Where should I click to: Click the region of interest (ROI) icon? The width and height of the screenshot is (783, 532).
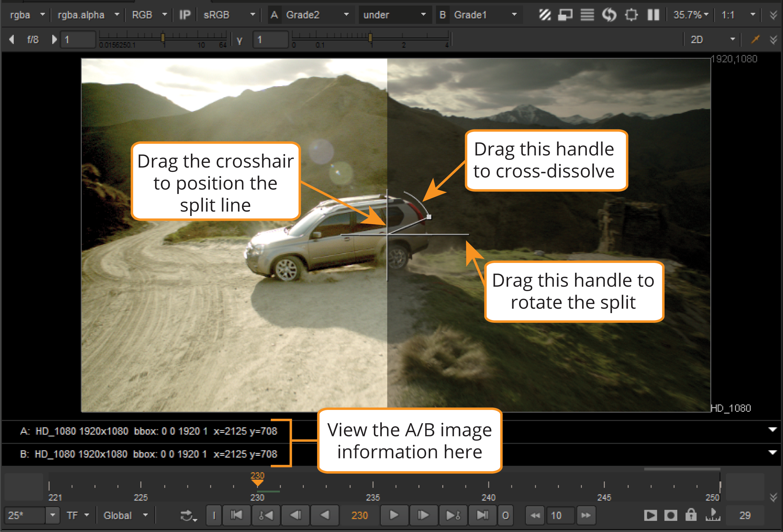pos(631,15)
